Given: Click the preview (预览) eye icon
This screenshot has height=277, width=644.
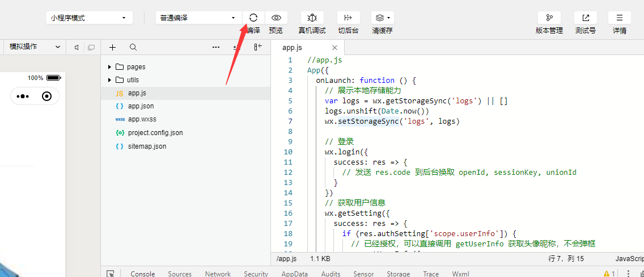Looking at the screenshot, I should (276, 18).
